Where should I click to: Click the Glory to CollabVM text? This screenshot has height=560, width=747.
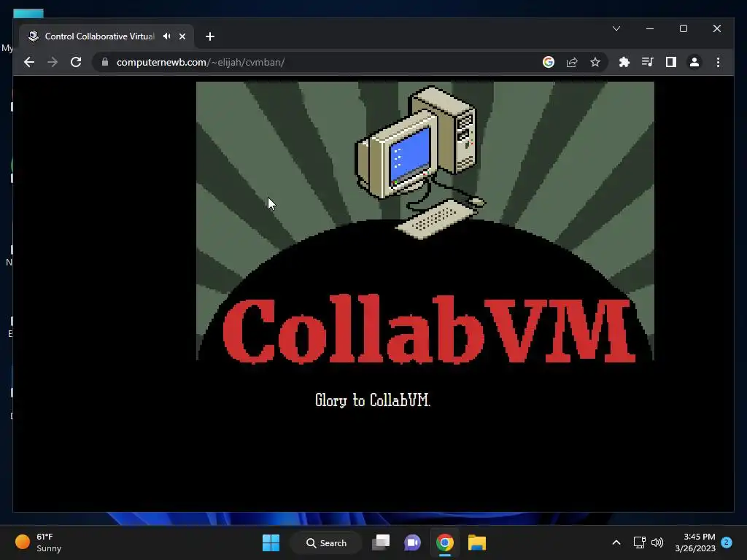pos(373,400)
